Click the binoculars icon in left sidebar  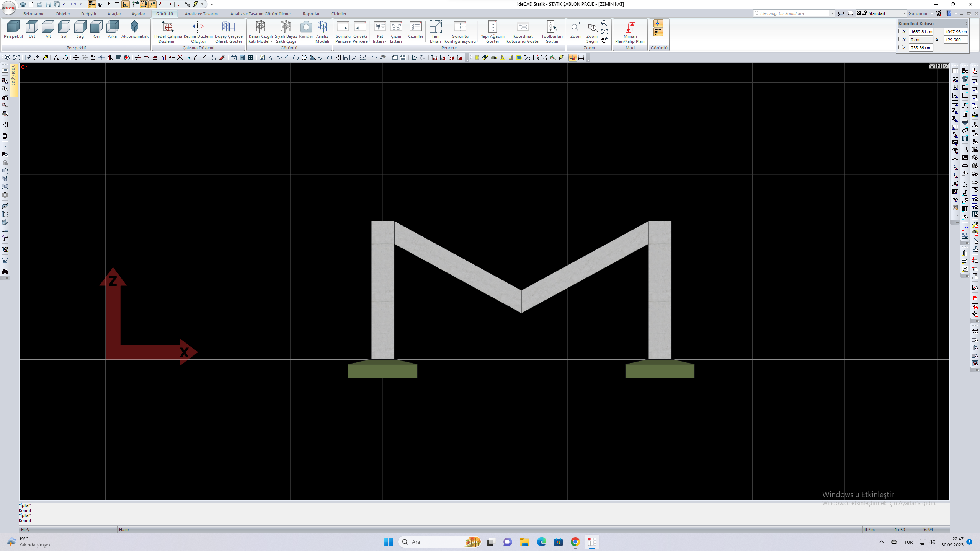coord(5,272)
